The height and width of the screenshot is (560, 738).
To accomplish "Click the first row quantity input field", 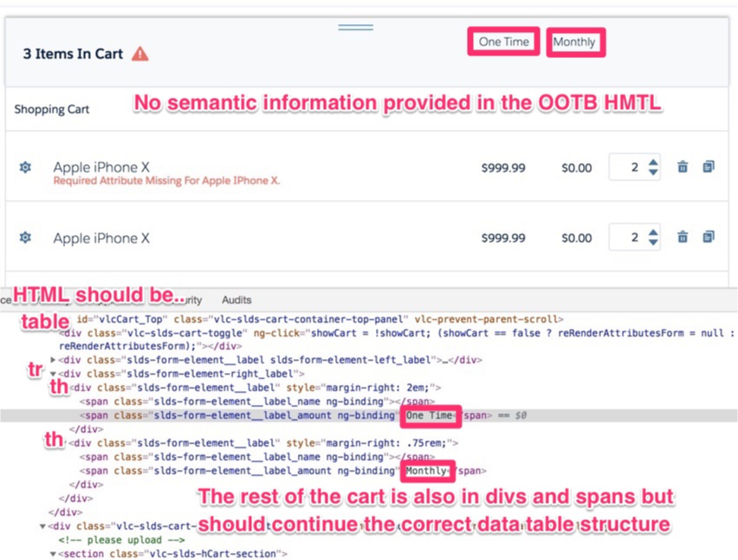I will 629,167.
